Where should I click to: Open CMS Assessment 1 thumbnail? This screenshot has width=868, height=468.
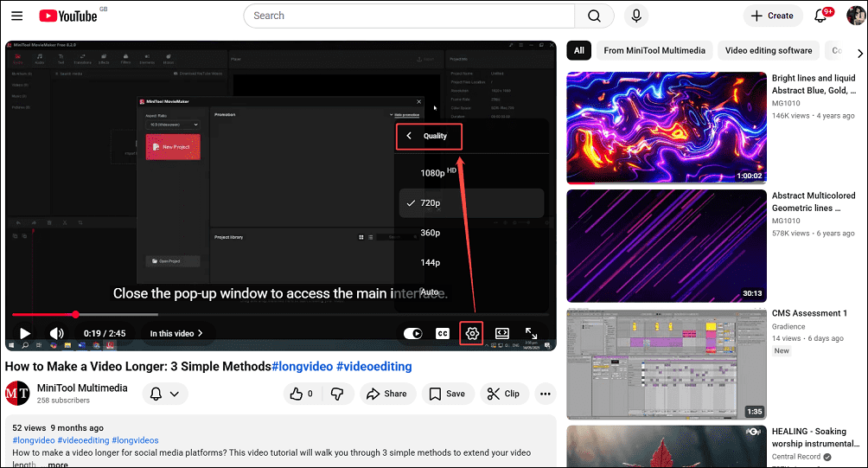[x=667, y=364]
